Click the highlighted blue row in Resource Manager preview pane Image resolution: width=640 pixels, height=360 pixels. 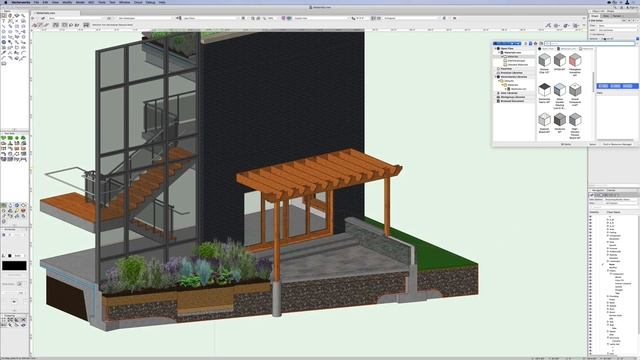(618, 86)
